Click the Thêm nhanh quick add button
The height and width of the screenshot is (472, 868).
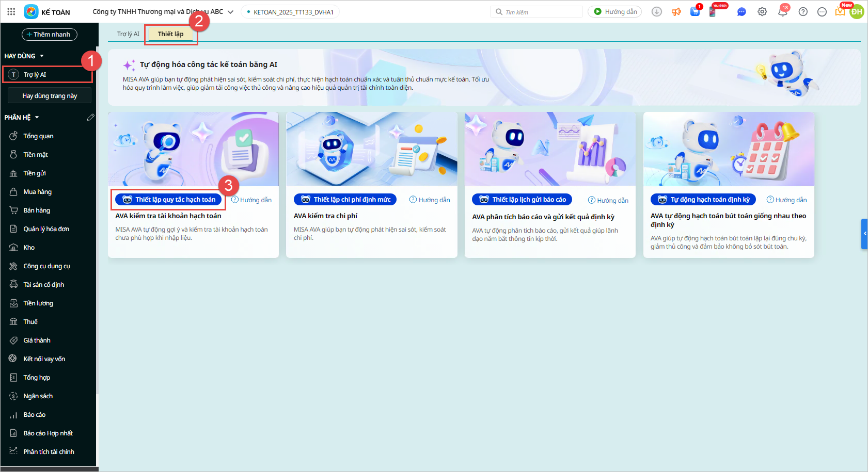[49, 35]
